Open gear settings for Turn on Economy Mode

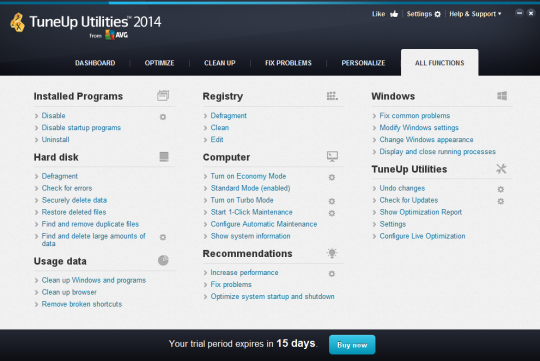tap(332, 177)
